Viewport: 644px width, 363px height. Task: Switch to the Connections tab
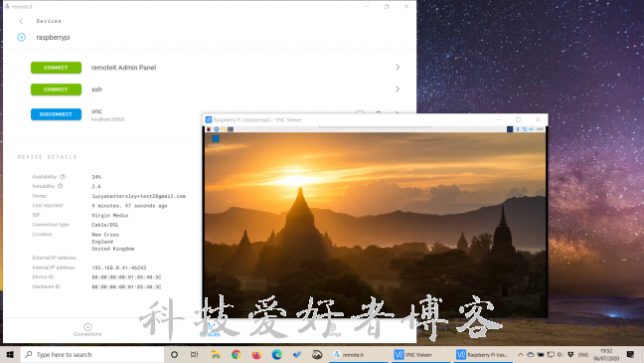[87, 330]
